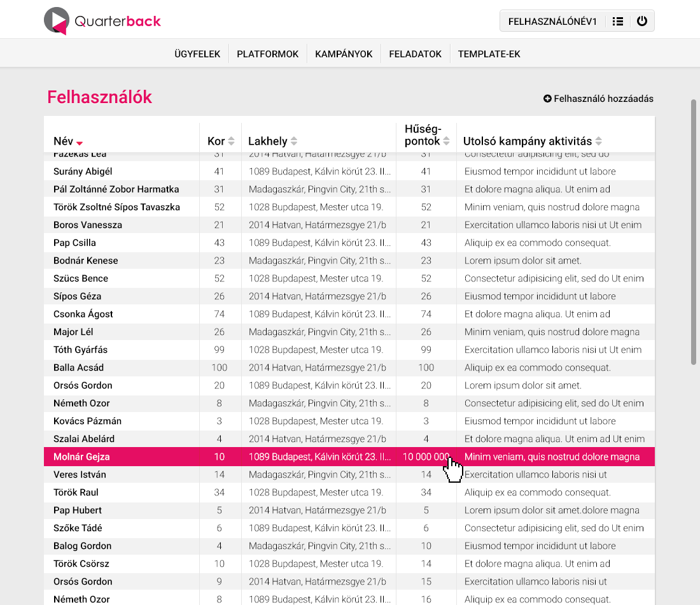
Task: Click Pap Hubert's campaign activity text
Action: 552,511
